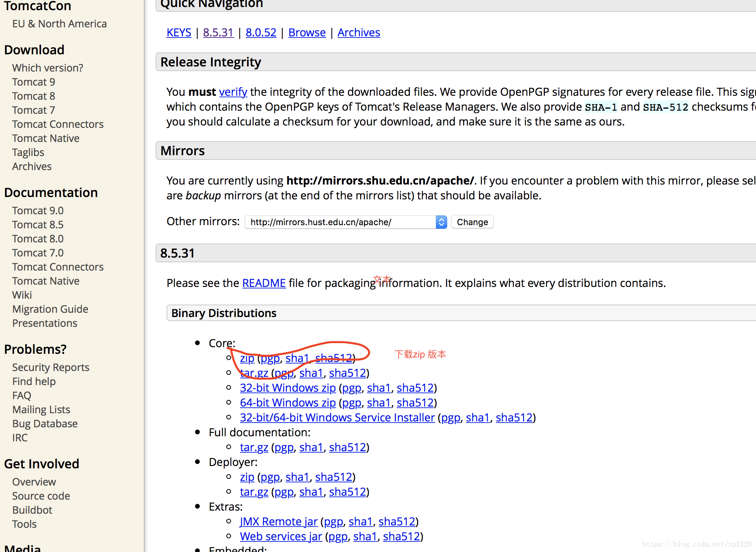Open pgp signature for 32-bit Windows zip
Screen dimensions: 756x552
[x=352, y=388]
